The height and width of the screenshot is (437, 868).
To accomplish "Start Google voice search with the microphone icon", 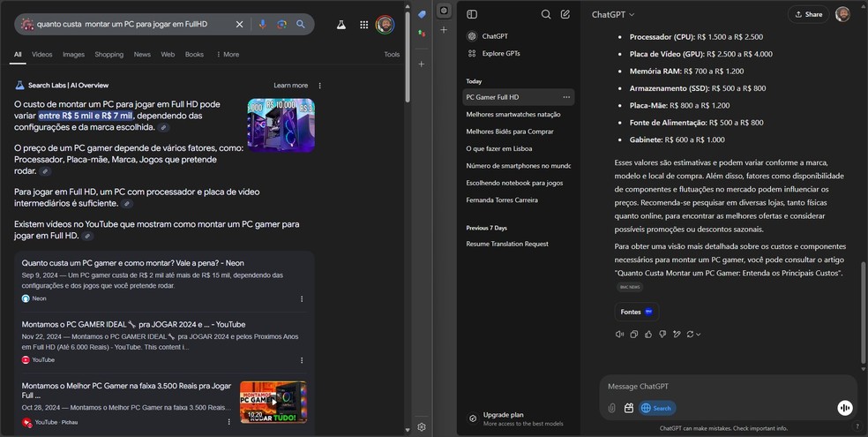I will click(262, 25).
